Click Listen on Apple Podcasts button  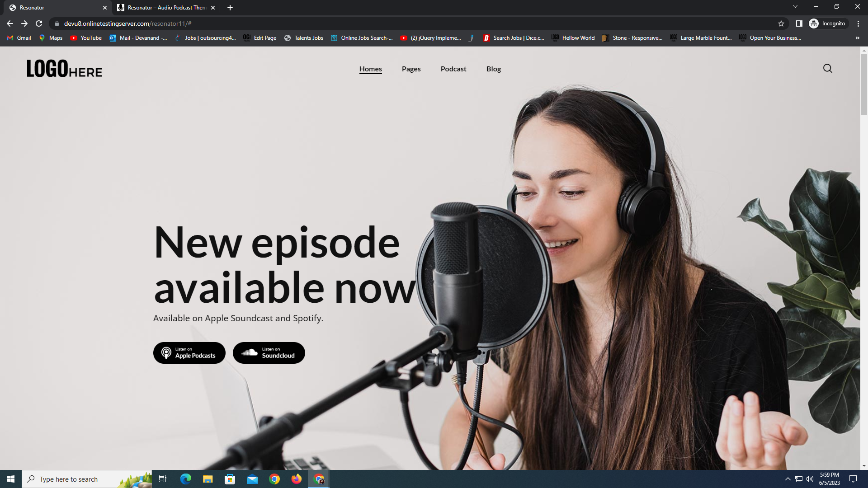point(189,353)
